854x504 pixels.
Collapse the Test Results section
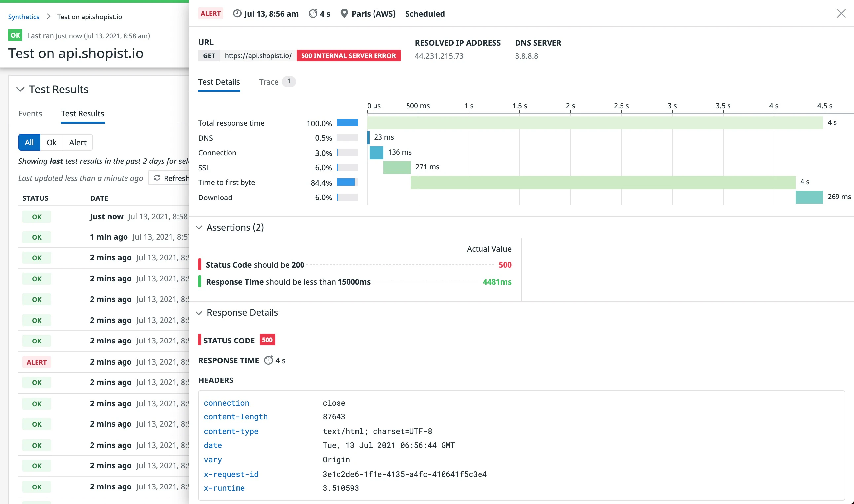[x=21, y=89]
